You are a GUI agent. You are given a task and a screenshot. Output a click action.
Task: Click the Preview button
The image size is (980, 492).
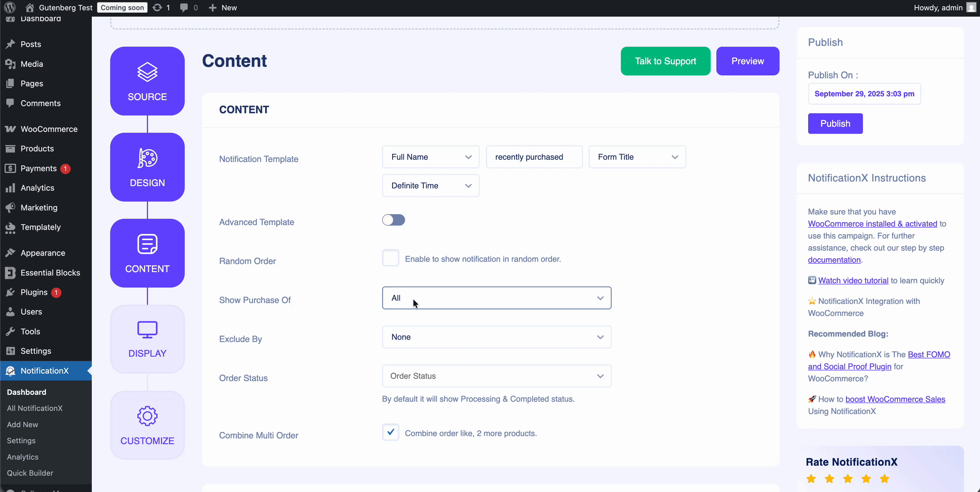click(x=747, y=61)
